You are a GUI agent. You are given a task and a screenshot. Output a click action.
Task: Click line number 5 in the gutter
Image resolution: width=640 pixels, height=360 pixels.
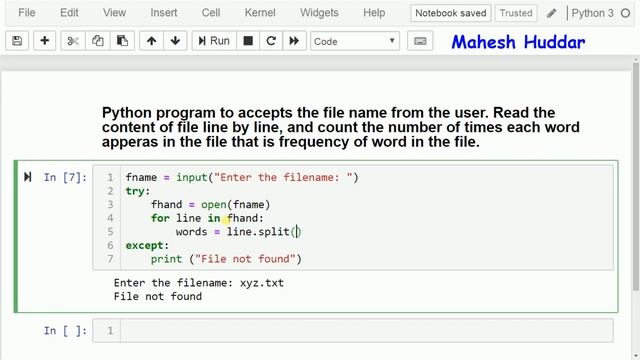pyautogui.click(x=110, y=232)
